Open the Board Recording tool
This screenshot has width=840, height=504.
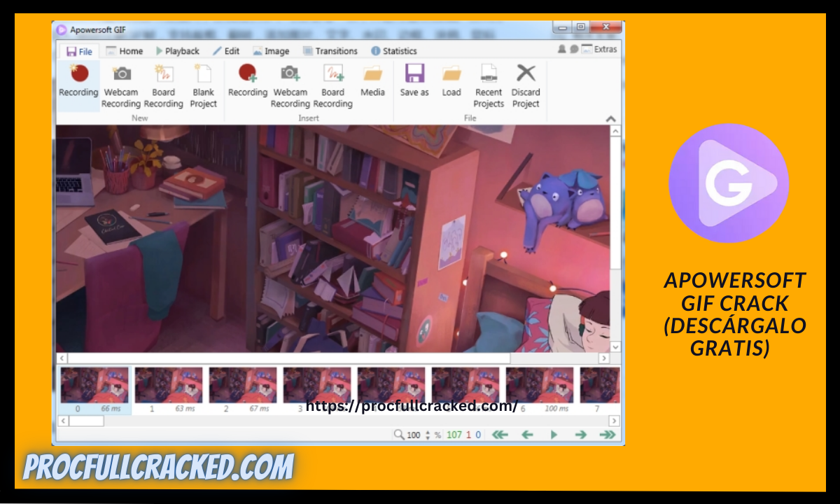pyautogui.click(x=164, y=85)
